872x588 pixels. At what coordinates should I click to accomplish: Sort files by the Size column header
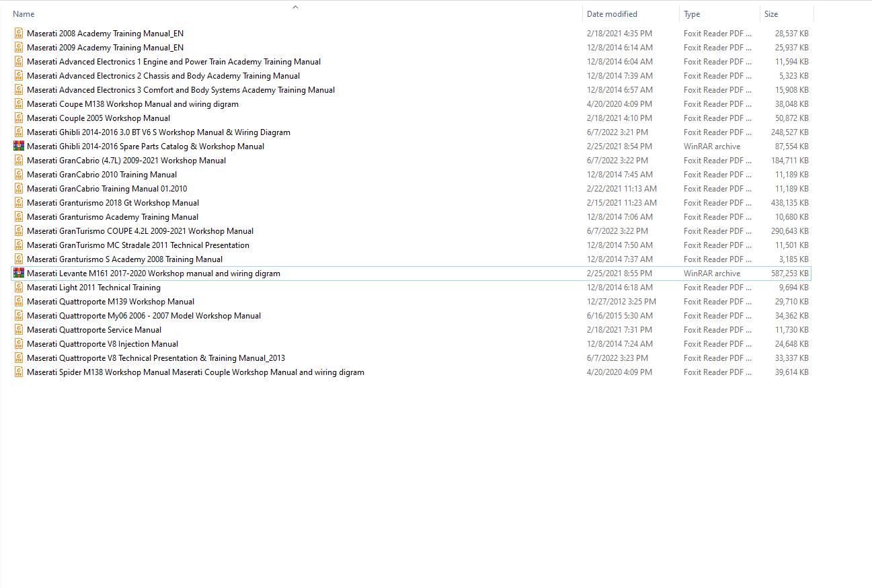[771, 13]
